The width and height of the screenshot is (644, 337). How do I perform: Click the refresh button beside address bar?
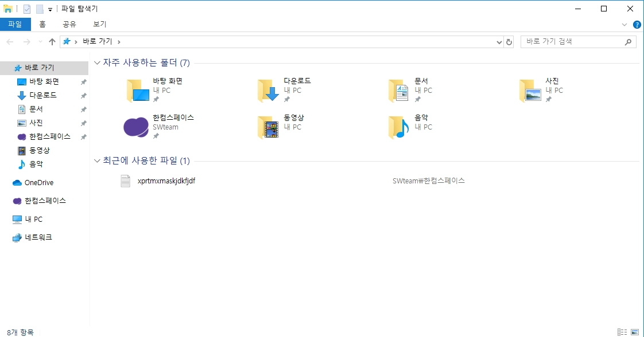[x=509, y=42]
